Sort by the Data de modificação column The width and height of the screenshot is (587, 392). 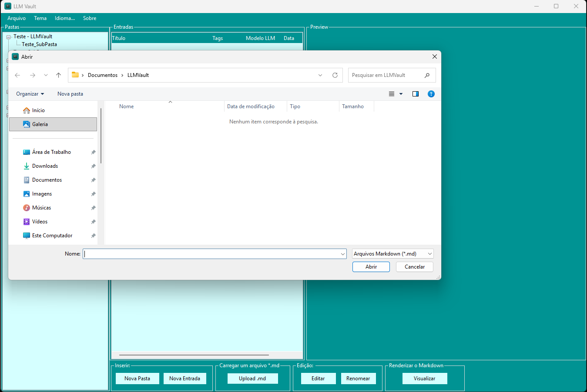pos(256,106)
